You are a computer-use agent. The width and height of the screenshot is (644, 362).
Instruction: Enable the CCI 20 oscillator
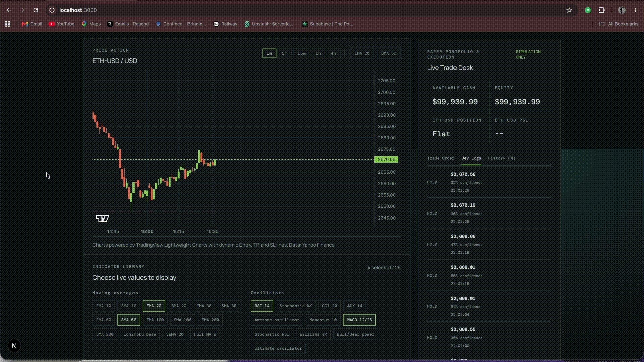tap(330, 306)
